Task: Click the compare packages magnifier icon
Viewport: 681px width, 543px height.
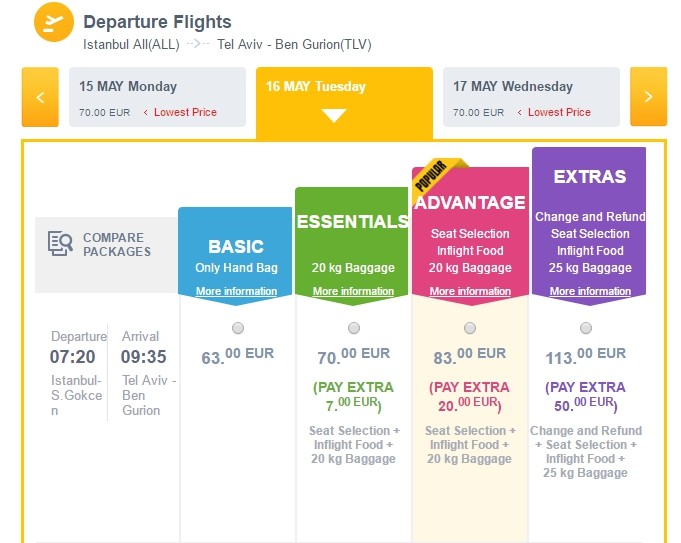Action: (60, 243)
